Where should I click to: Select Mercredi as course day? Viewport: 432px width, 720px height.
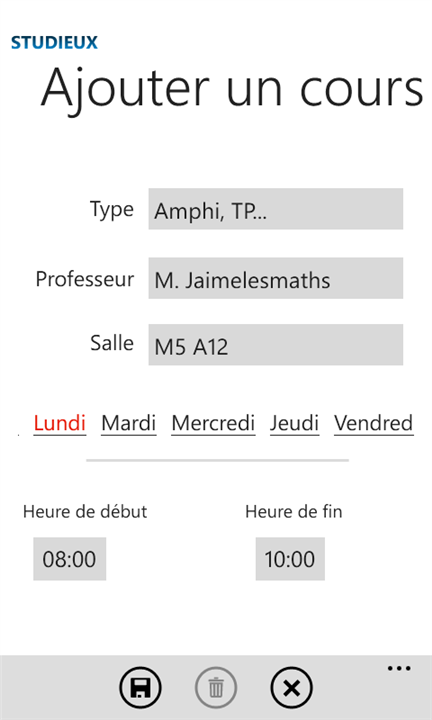click(213, 423)
